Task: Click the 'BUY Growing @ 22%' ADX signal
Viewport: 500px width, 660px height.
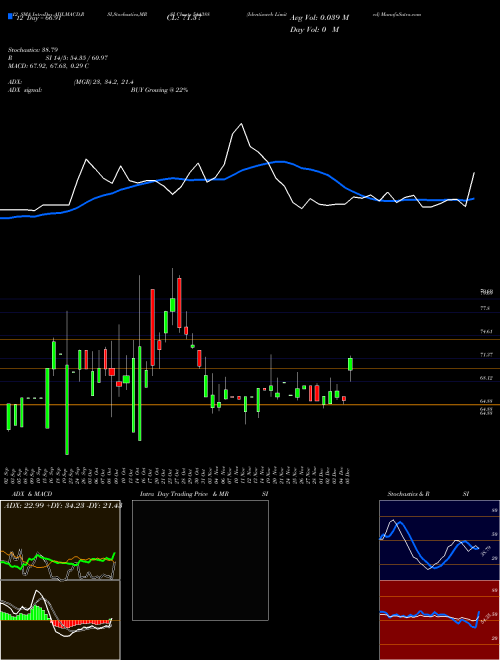Action: (159, 90)
